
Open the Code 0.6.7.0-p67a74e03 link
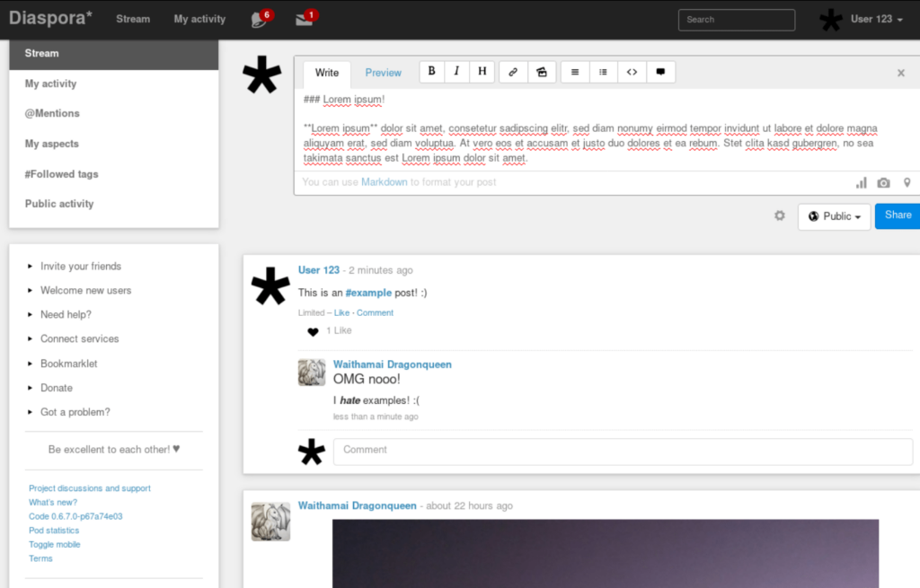tap(75, 516)
